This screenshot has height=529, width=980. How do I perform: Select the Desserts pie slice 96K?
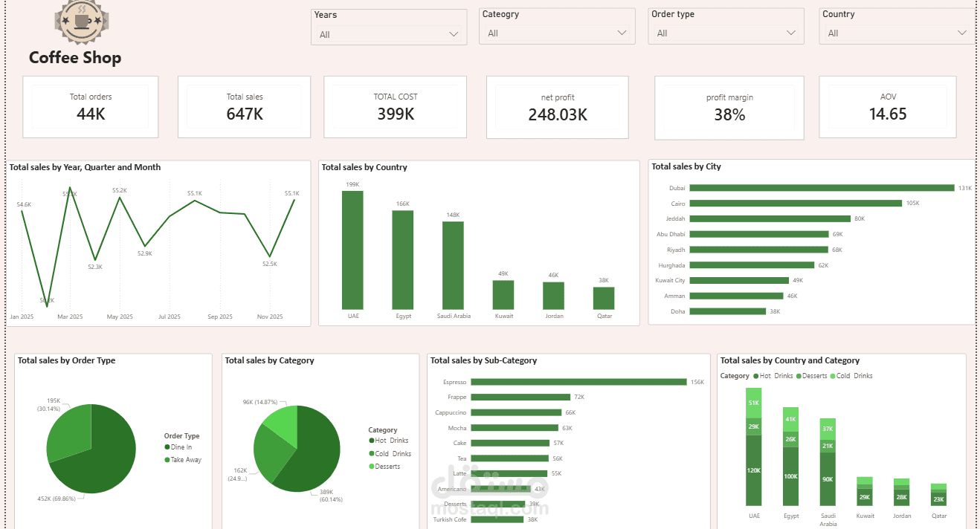click(x=283, y=422)
